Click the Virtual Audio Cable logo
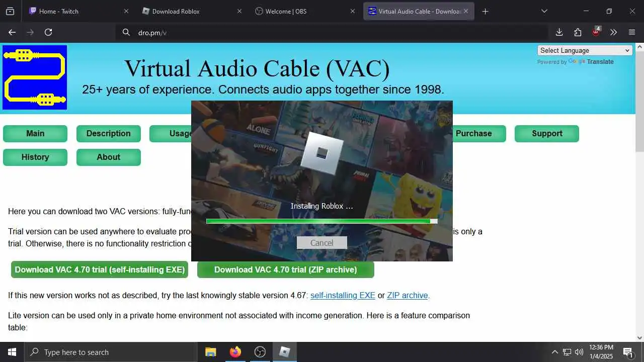The height and width of the screenshot is (362, 644). [x=35, y=77]
